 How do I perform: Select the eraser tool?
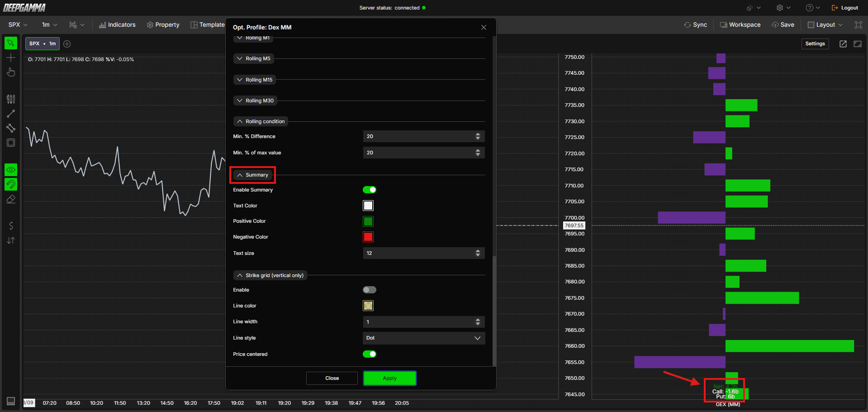(x=11, y=199)
